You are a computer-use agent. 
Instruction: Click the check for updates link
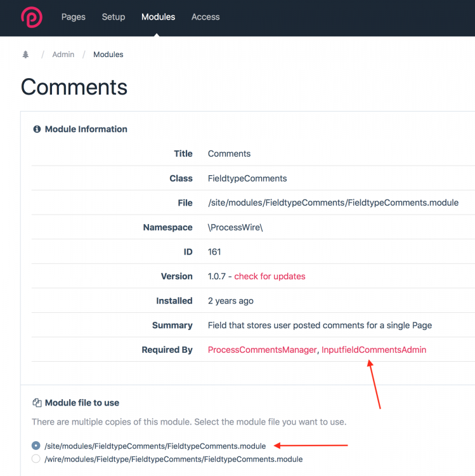coord(270,276)
